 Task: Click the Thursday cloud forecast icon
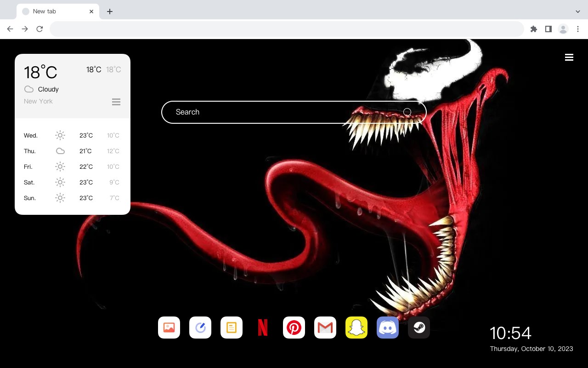pyautogui.click(x=60, y=151)
